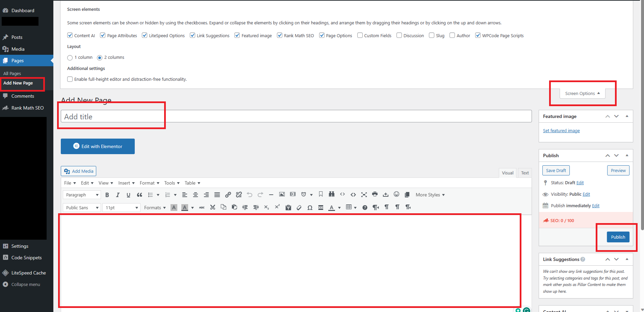The image size is (644, 312).
Task: Switch to the Text editor tab
Action: 524,172
